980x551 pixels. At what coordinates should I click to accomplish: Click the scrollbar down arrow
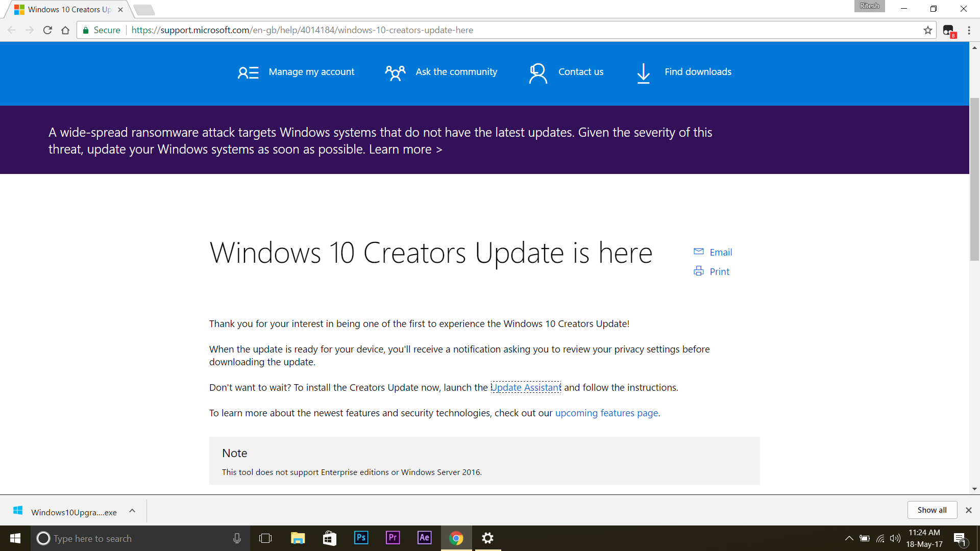click(974, 489)
